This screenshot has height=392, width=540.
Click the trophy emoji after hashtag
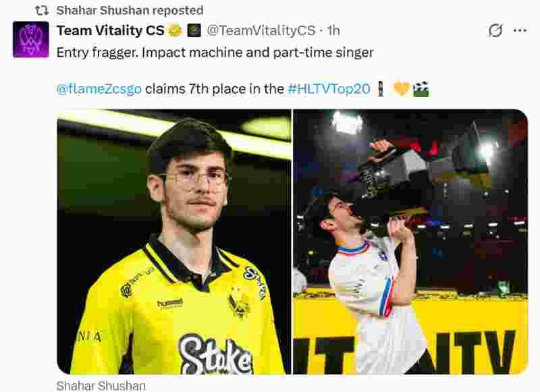coord(381,89)
